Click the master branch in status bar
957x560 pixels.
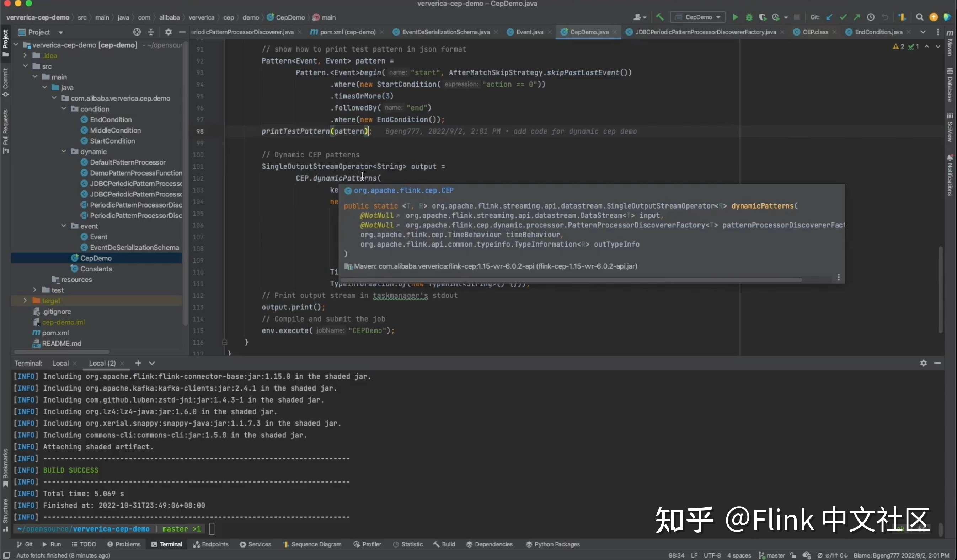click(772, 555)
